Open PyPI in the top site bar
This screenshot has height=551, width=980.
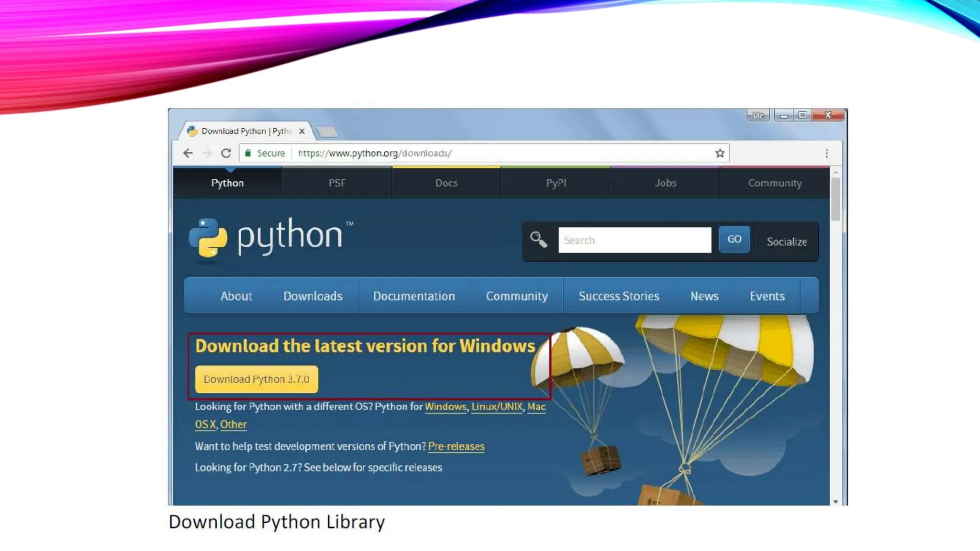556,183
